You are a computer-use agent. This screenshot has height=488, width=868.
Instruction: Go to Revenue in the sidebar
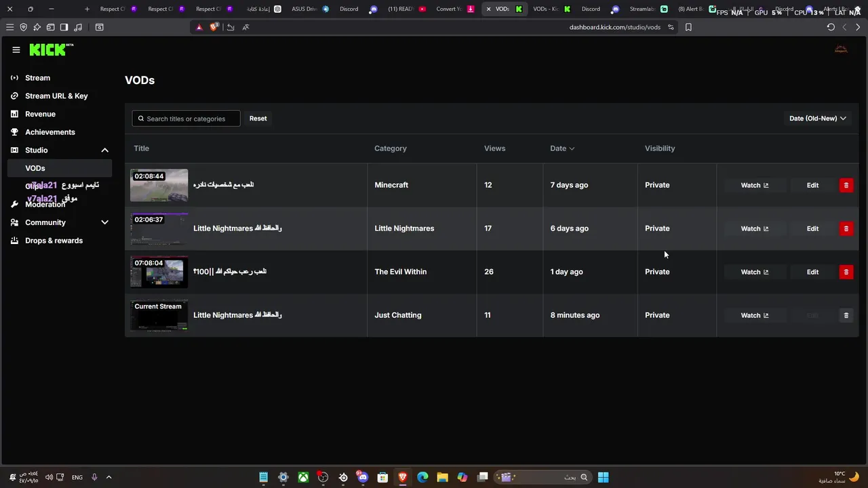coord(40,114)
